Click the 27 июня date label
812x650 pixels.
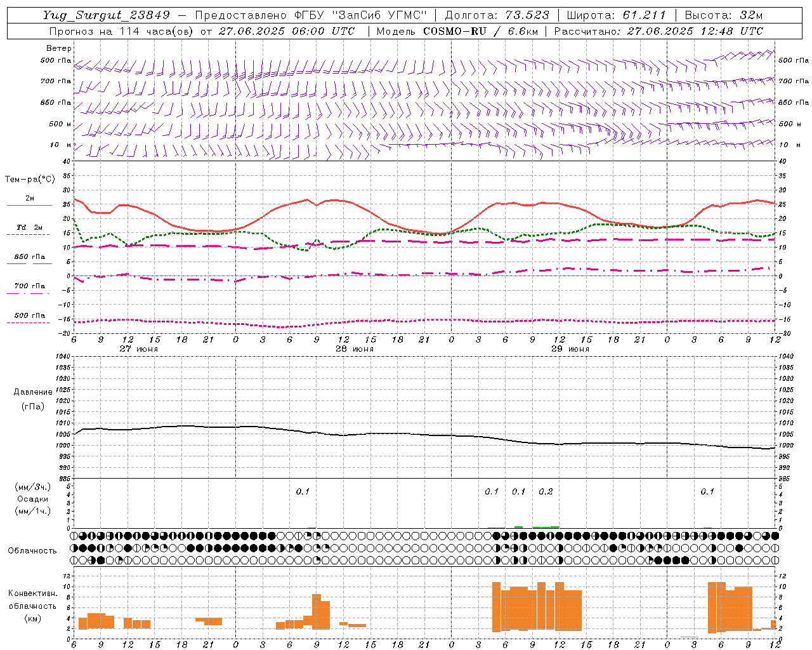tap(139, 348)
